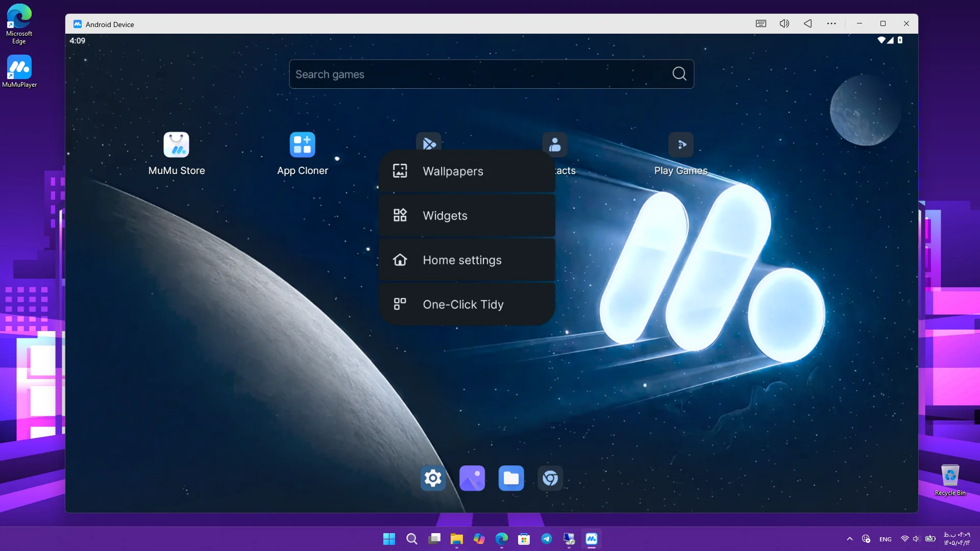Click the Android clock showing 4:09
The width and height of the screenshot is (980, 551).
click(x=78, y=41)
